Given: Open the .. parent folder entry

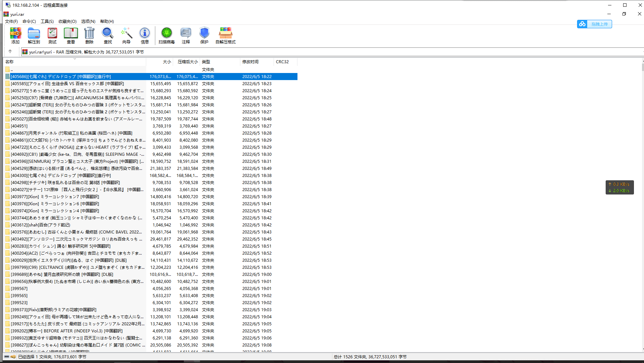Looking at the screenshot, I should 11,69.
